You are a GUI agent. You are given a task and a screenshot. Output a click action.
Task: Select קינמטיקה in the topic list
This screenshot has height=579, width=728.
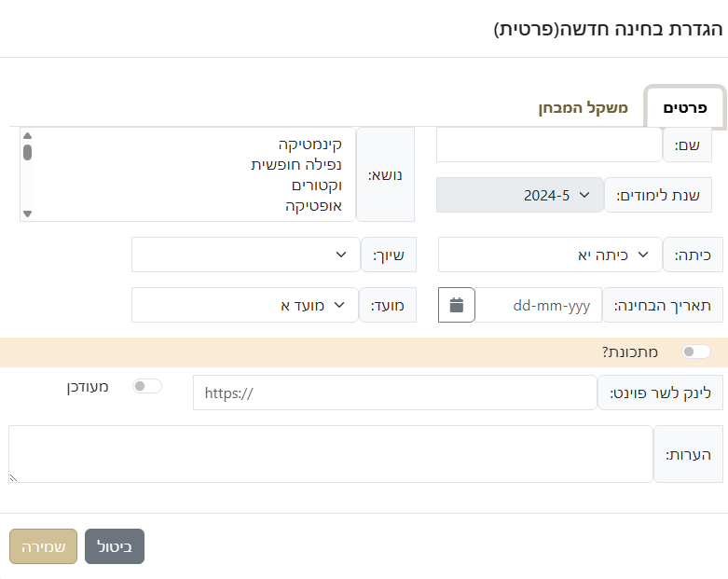coord(309,145)
